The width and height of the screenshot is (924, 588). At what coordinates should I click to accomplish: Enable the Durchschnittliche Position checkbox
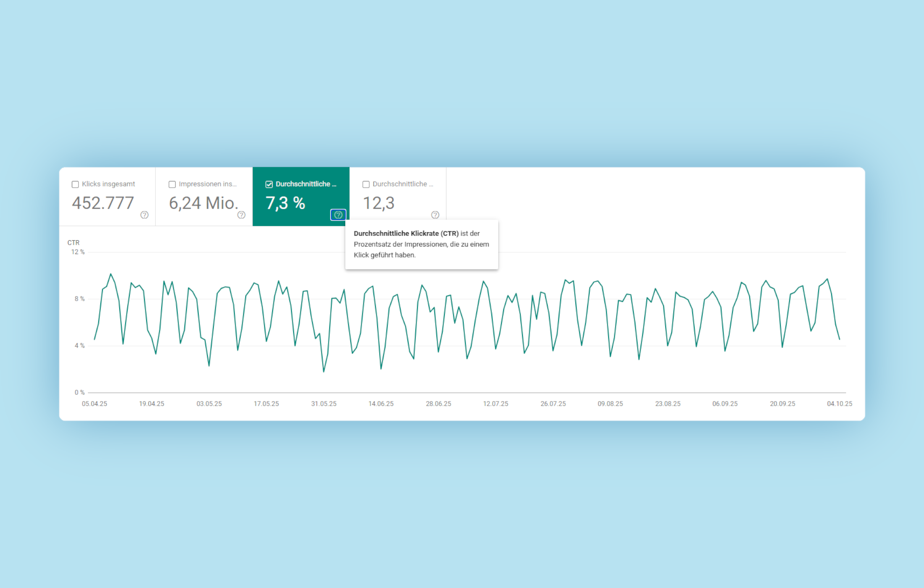tap(366, 184)
